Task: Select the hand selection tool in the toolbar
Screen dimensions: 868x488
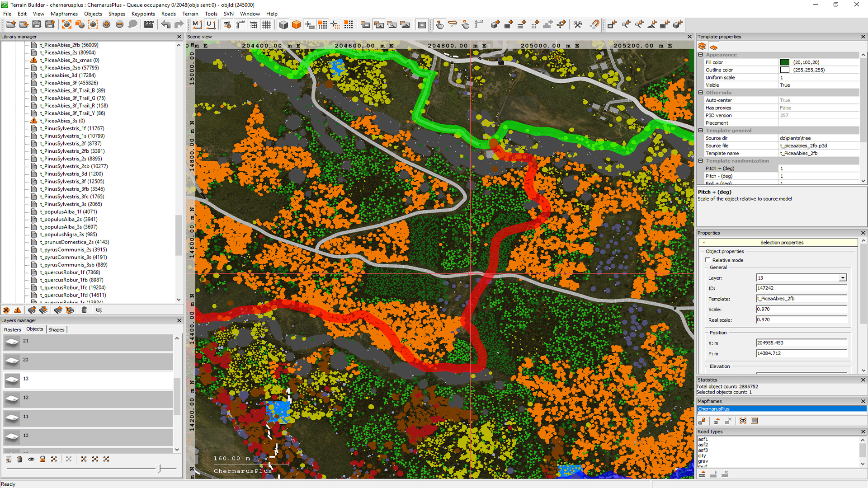Action: pos(439,24)
